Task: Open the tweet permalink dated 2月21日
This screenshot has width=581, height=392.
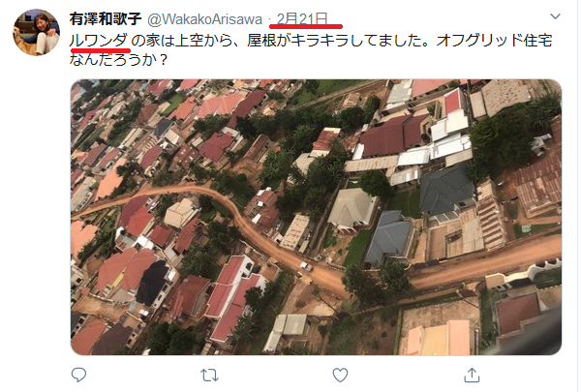Action: click(302, 18)
